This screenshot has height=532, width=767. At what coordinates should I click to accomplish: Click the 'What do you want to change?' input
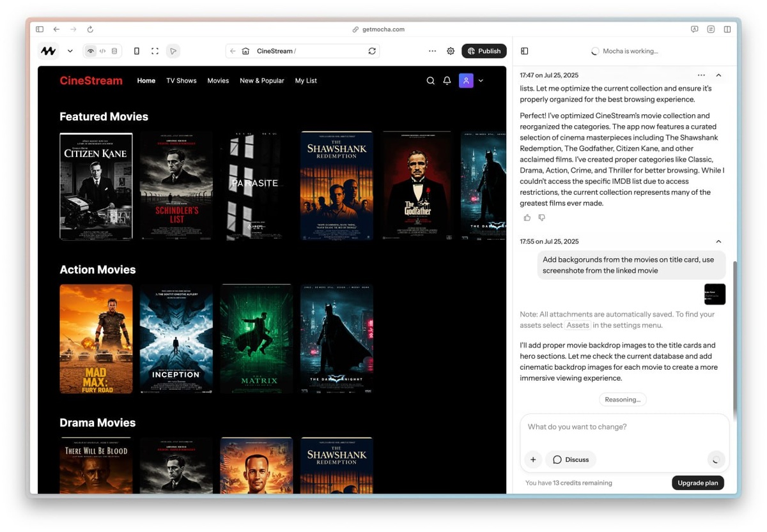pos(624,427)
